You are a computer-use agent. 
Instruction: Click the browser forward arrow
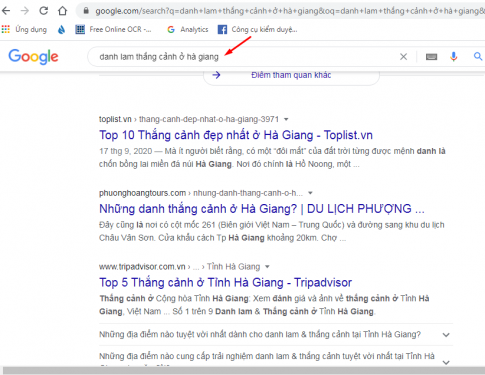[25, 11]
